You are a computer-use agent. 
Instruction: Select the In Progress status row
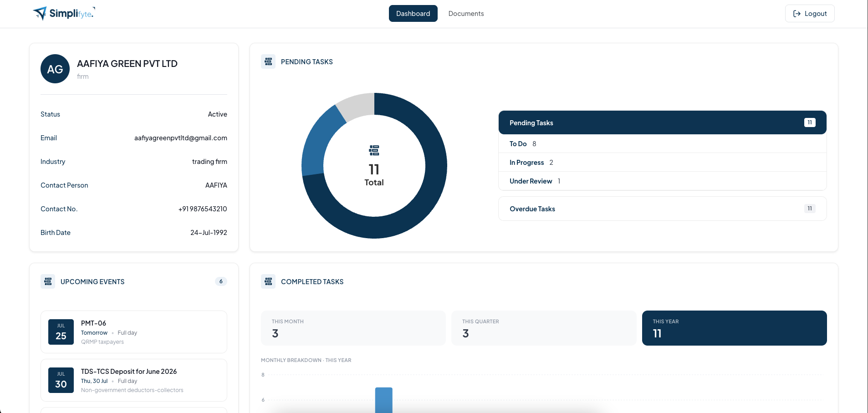(663, 163)
